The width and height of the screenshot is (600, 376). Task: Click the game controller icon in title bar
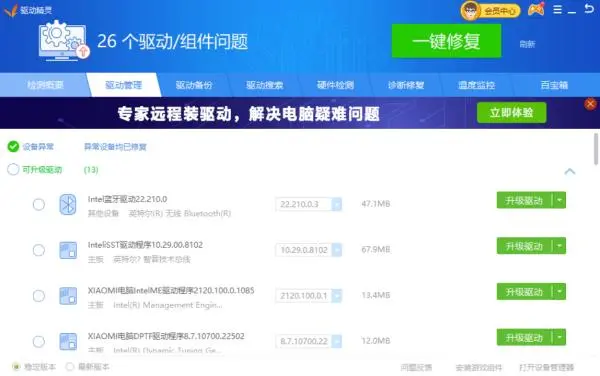point(536,9)
